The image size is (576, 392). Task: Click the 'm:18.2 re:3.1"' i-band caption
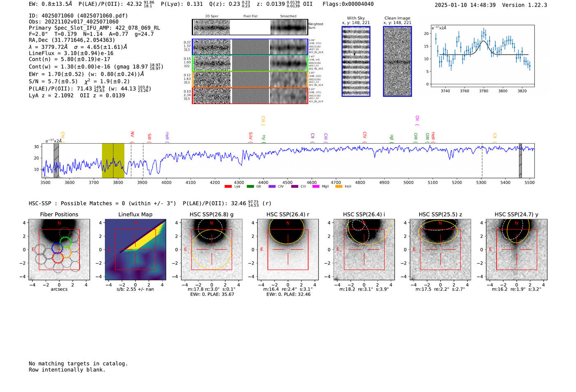point(364,290)
